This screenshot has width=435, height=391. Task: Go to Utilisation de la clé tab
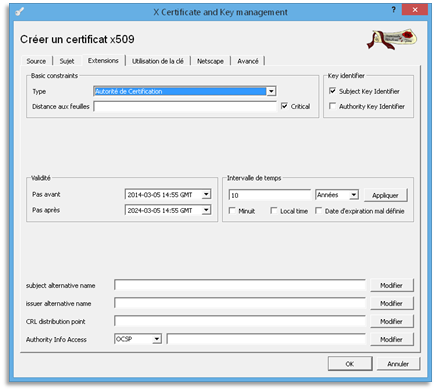(158, 61)
